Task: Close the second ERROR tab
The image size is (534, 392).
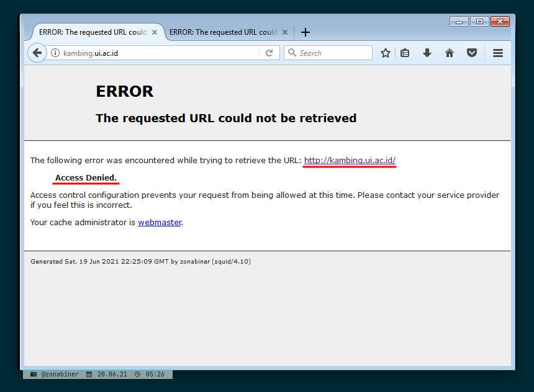Action: 284,32
